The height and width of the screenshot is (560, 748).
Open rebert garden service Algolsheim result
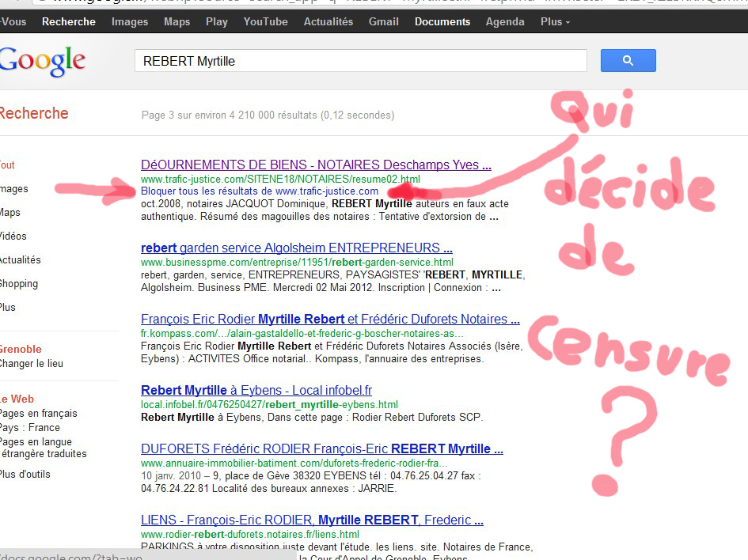[296, 248]
